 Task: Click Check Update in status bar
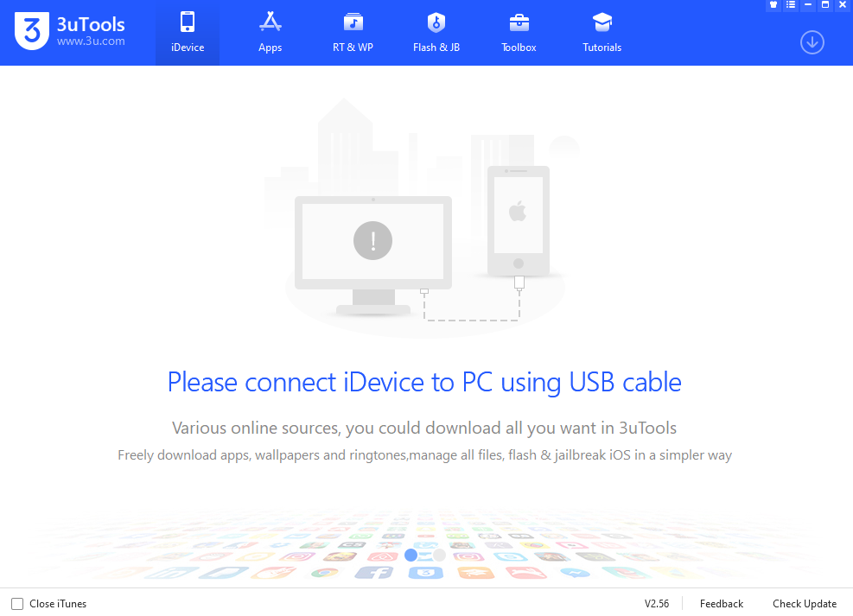point(805,604)
